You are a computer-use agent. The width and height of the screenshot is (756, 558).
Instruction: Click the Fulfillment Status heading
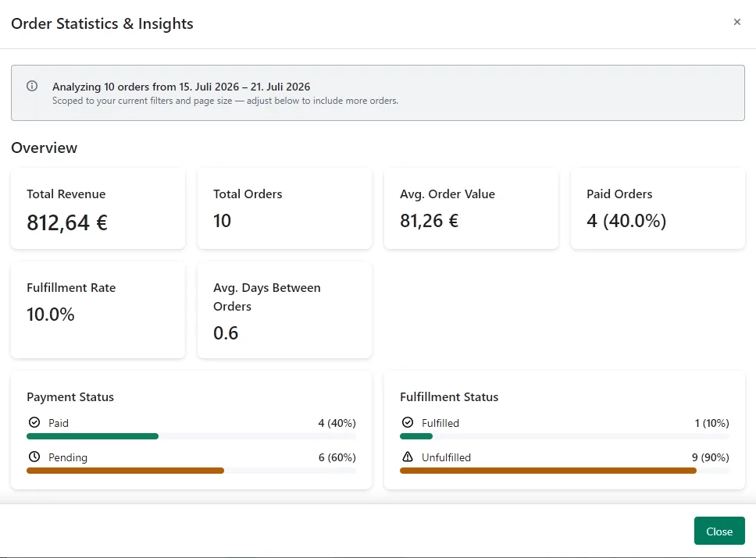point(449,397)
